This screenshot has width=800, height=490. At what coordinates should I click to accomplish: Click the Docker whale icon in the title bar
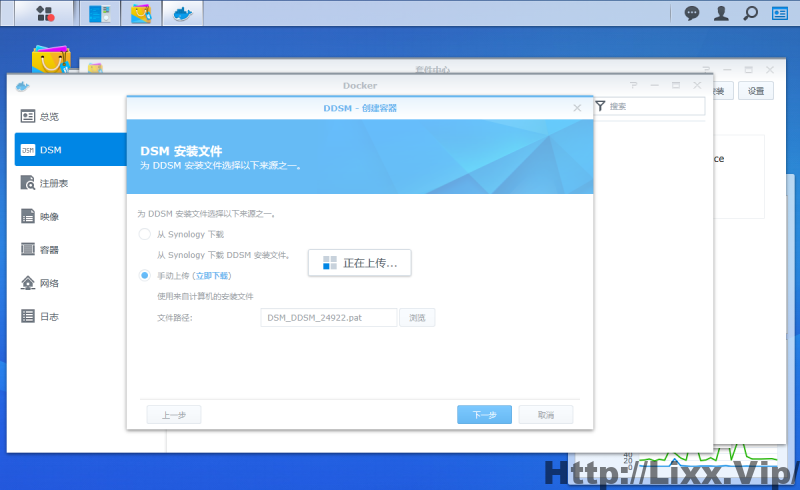(x=22, y=86)
